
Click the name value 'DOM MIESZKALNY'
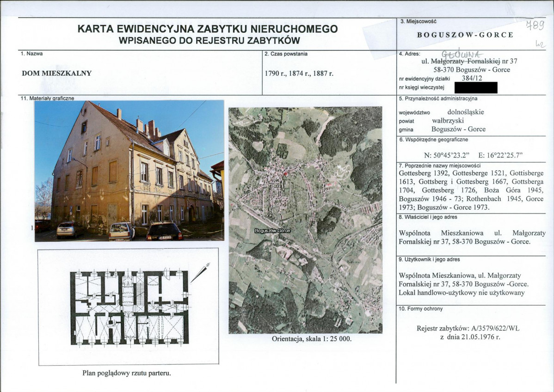coord(56,73)
